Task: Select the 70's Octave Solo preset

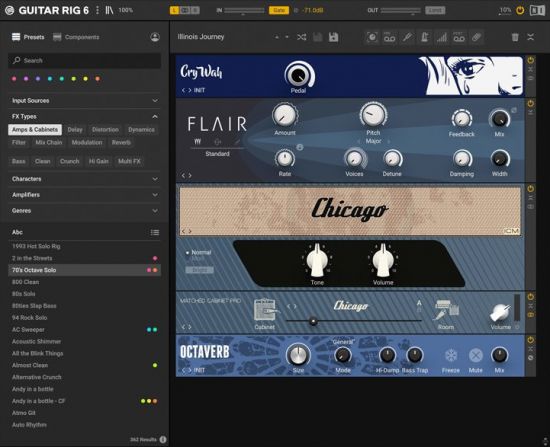Action: click(85, 270)
